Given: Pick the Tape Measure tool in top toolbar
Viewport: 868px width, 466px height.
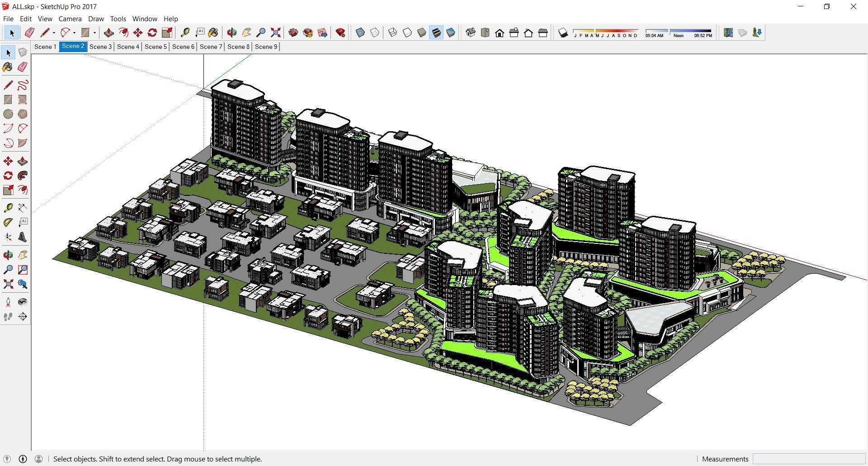Looking at the screenshot, I should (185, 33).
